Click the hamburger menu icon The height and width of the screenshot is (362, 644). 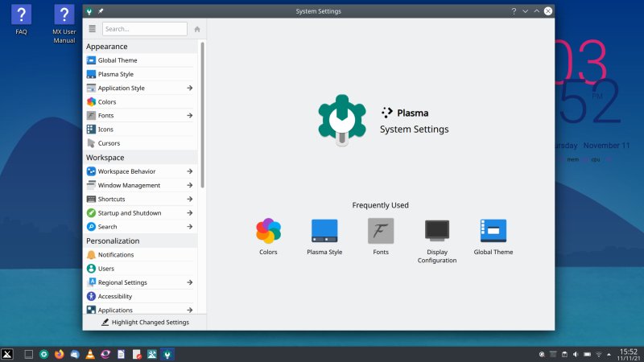[x=93, y=29]
